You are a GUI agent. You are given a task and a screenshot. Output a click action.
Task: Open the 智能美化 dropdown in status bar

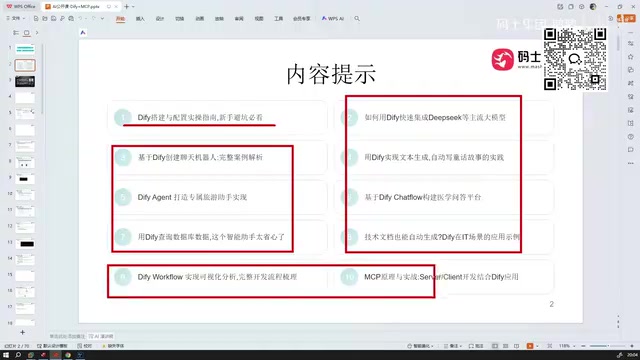tap(420, 346)
